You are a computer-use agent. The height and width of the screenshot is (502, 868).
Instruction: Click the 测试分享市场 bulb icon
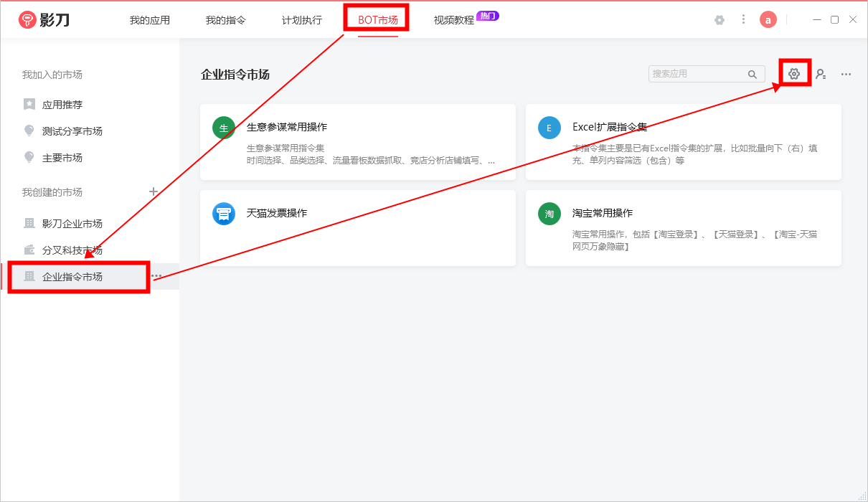click(x=29, y=131)
